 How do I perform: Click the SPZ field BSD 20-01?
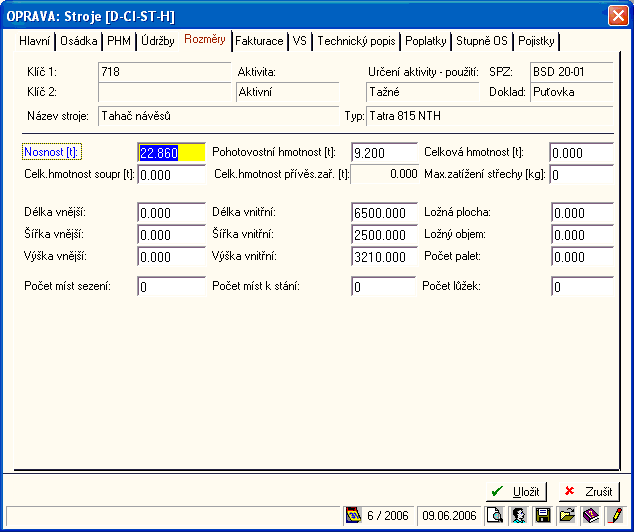[x=572, y=72]
